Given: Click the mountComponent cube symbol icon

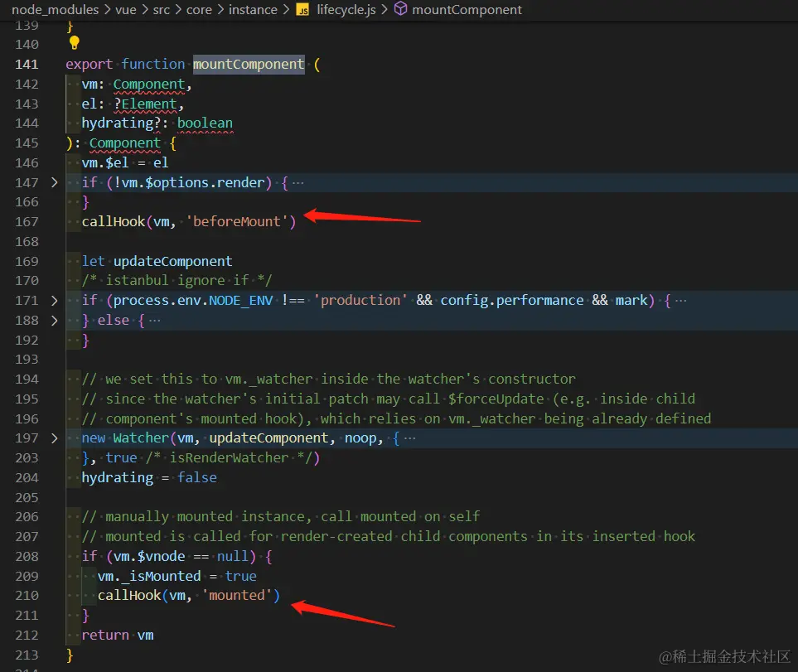Looking at the screenshot, I should [x=400, y=8].
